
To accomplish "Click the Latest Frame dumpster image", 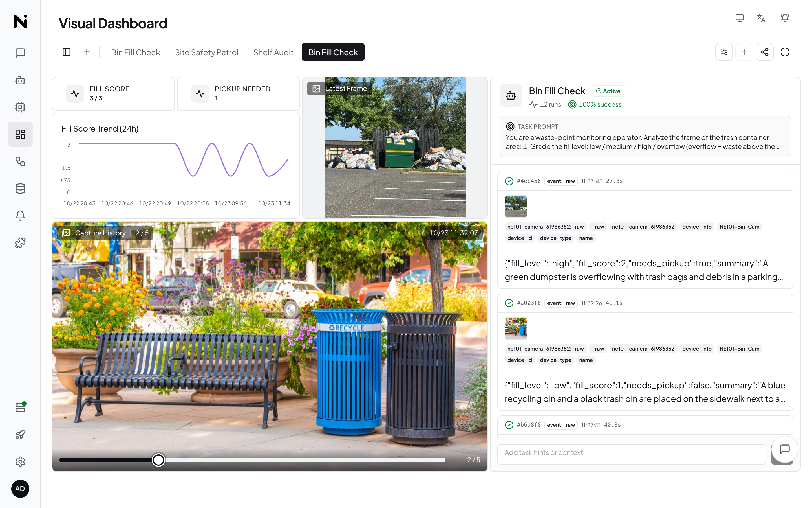I will [395, 148].
